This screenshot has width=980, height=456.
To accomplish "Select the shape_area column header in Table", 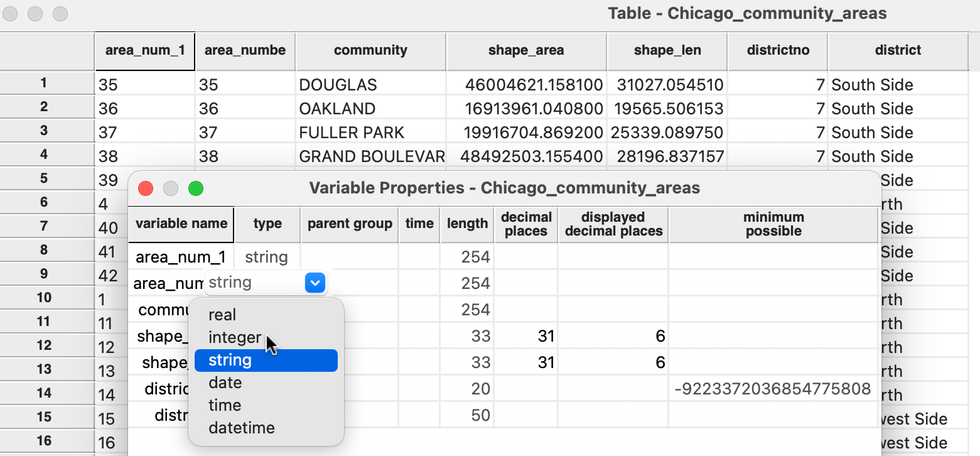I will (x=526, y=51).
